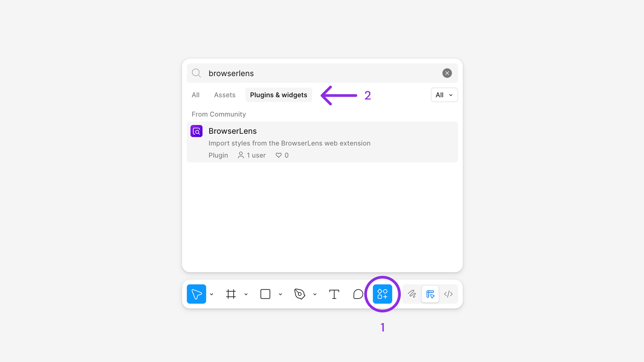Expand the shape tools dropdown arrow

click(x=280, y=294)
